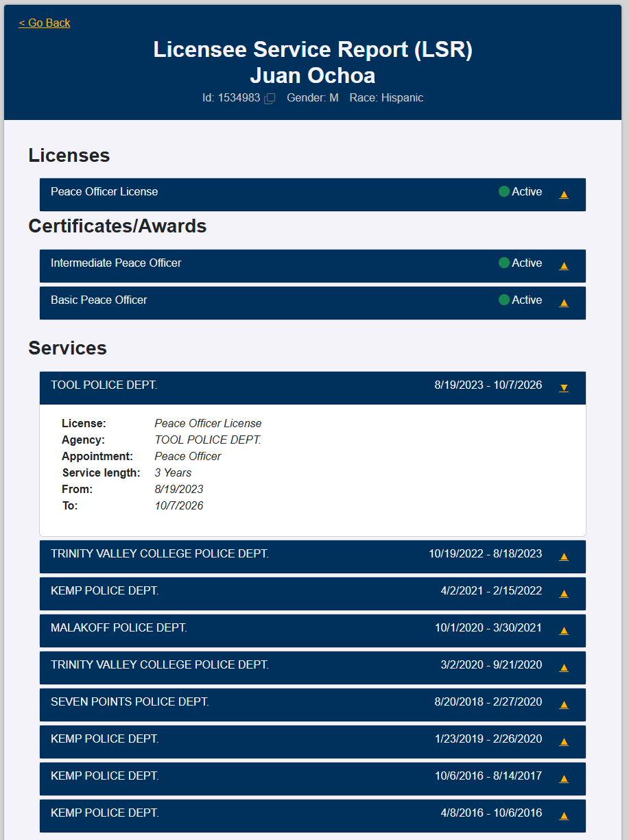Expand the SEVEN POINTS POLICE DEPT. arrow
This screenshot has width=629, height=840.
tap(564, 705)
